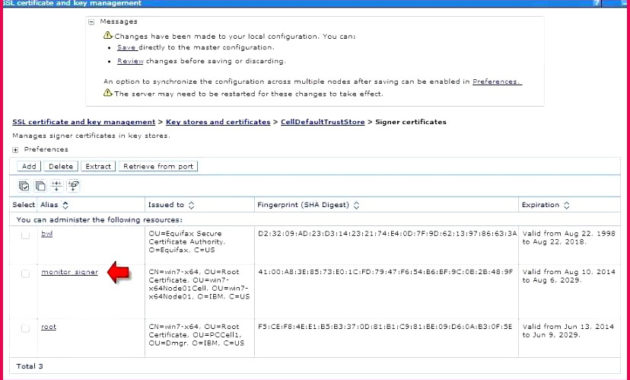Sort by Expiration column arrows
This screenshot has height=380, width=630.
(x=567, y=205)
